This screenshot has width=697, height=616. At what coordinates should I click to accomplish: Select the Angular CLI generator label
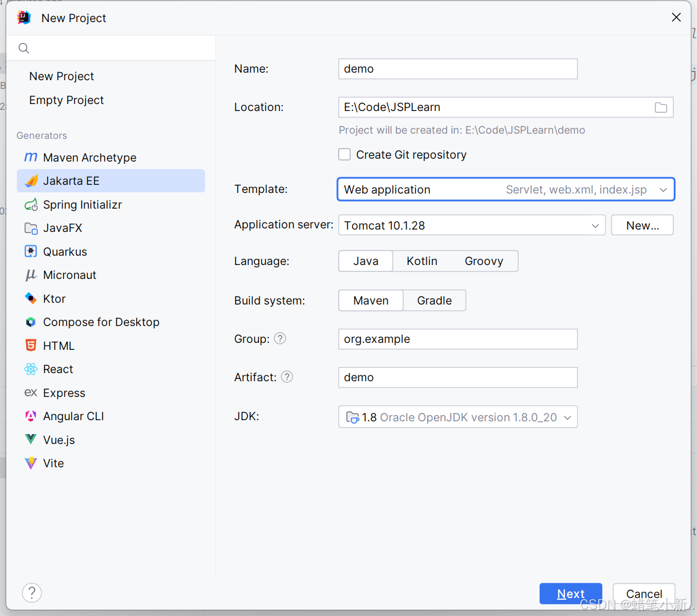coord(73,416)
